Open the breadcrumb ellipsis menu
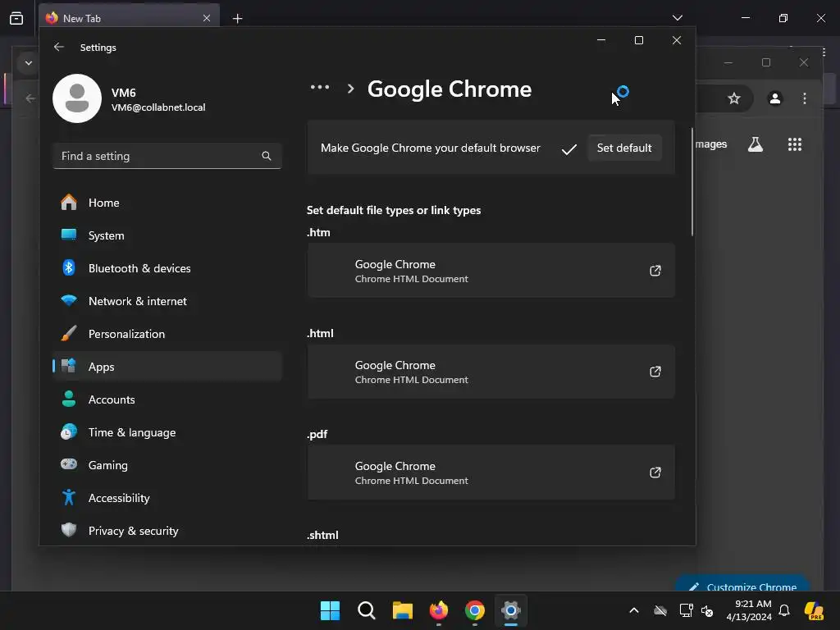 320,87
